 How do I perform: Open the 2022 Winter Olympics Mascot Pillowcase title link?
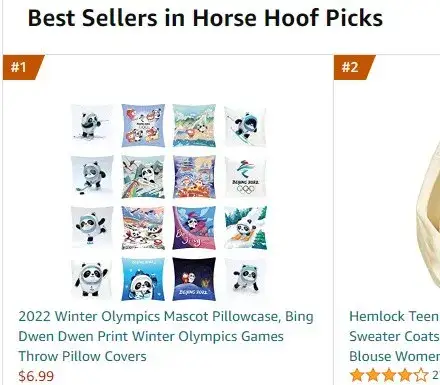click(166, 336)
